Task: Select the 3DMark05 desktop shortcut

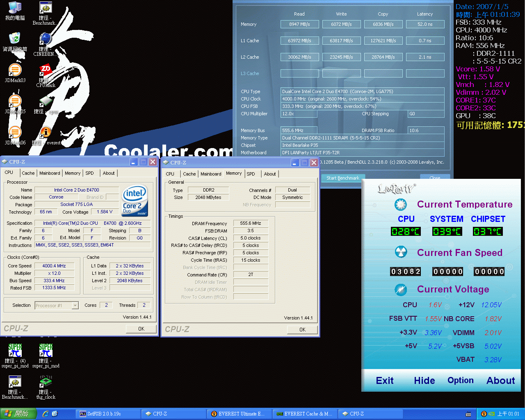Action: pos(15,105)
